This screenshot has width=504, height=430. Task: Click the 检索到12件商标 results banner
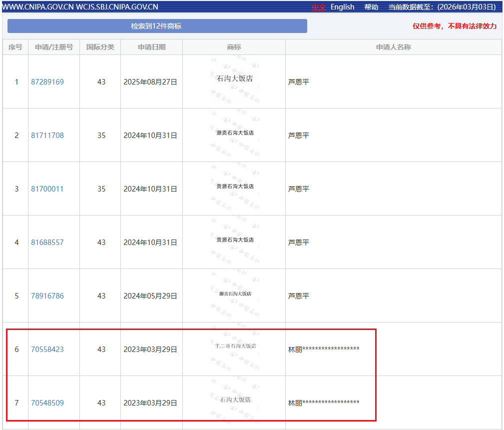pos(157,26)
